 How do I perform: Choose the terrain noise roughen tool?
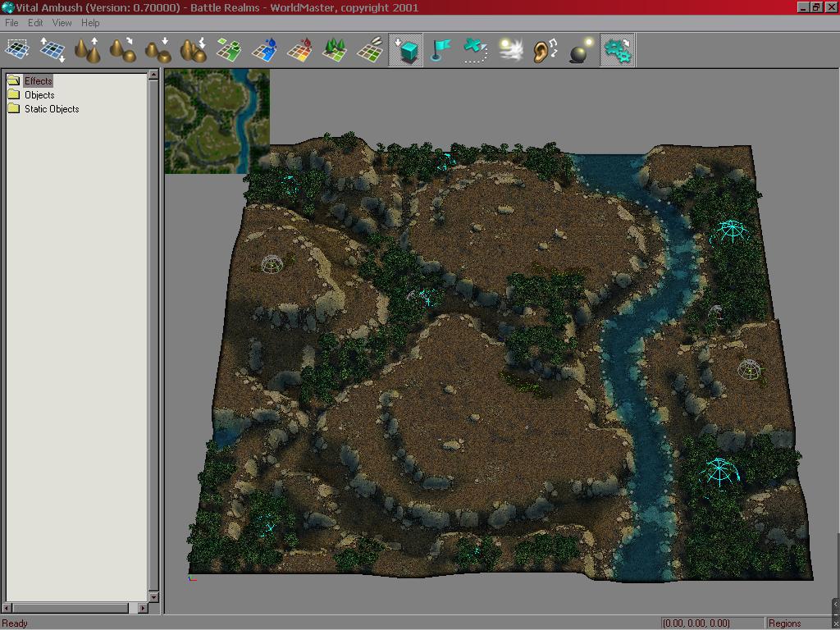click(x=194, y=50)
